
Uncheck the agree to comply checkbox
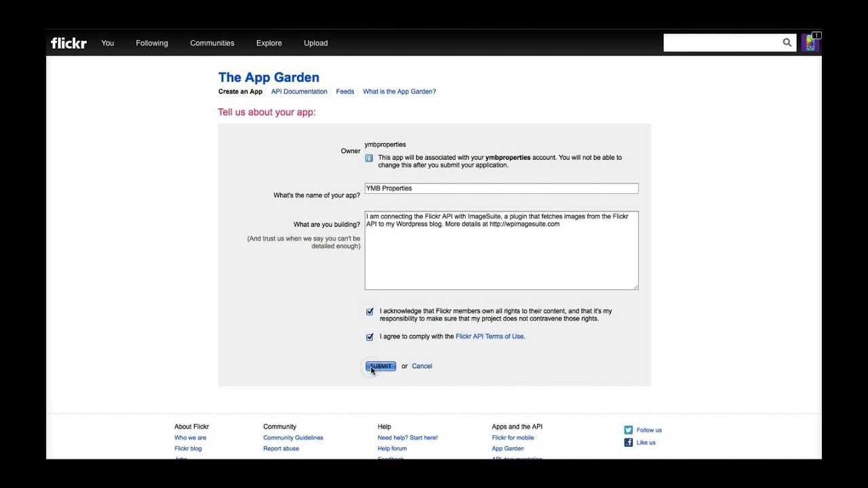tap(370, 337)
